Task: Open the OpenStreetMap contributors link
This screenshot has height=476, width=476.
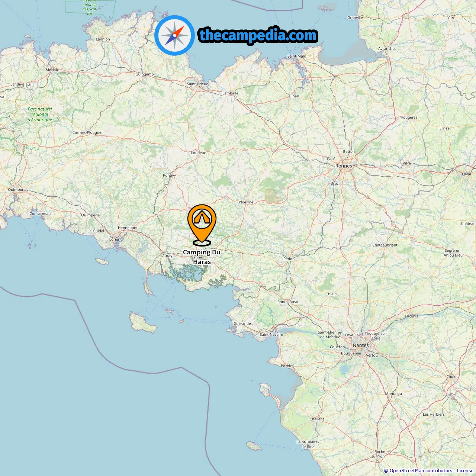Action: point(421,471)
